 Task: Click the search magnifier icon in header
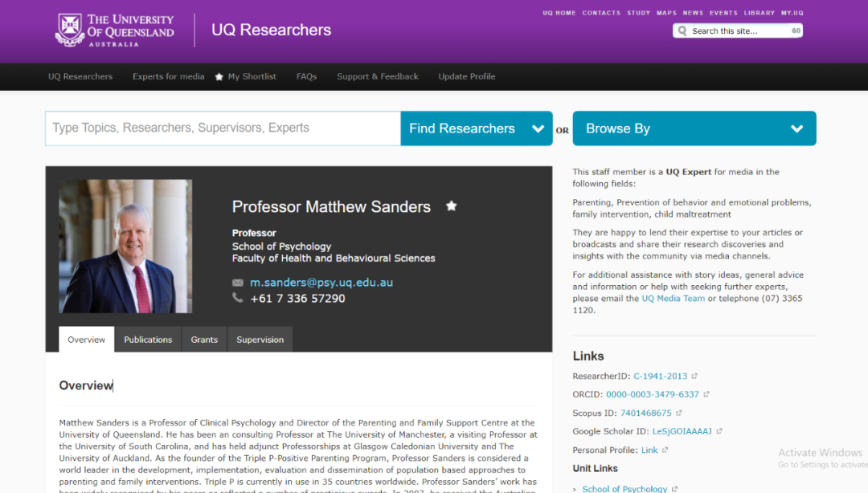(682, 31)
